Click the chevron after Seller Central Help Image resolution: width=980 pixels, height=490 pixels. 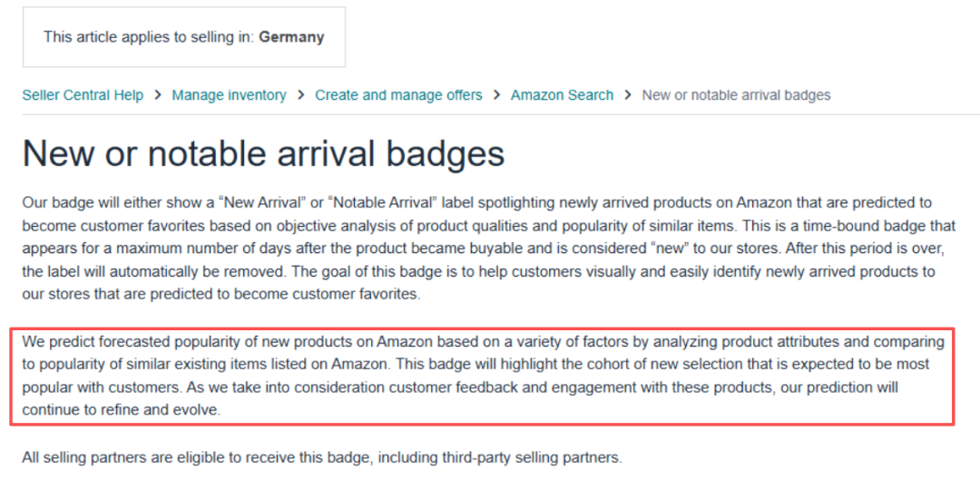click(158, 95)
